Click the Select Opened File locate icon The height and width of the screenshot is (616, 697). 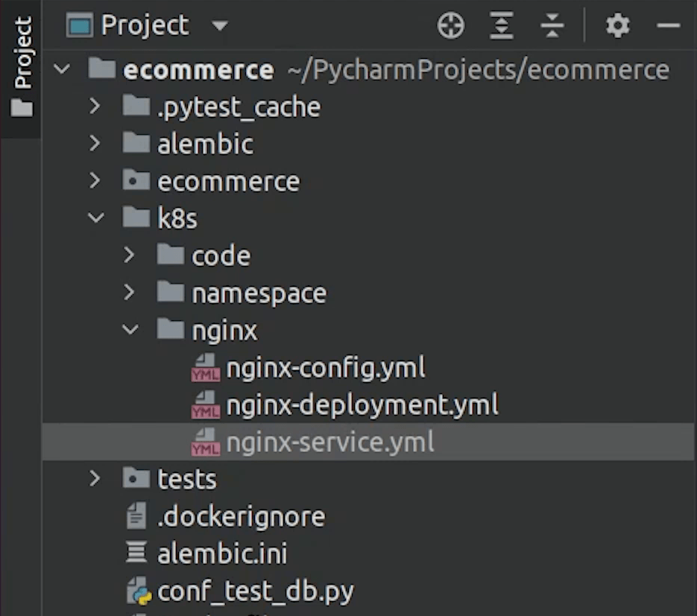coord(450,27)
